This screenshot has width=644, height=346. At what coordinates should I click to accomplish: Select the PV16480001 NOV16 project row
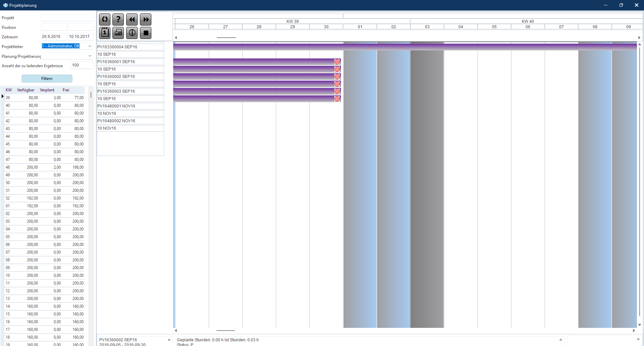[130, 106]
